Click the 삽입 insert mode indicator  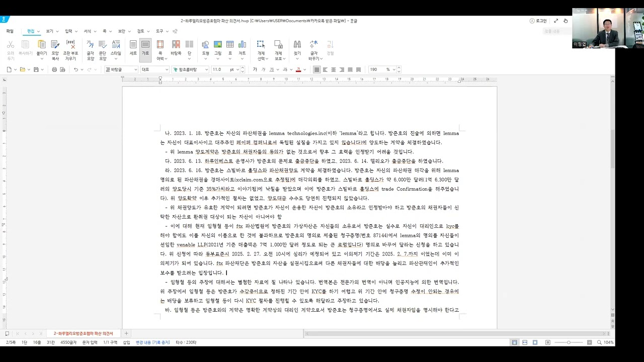click(126, 342)
